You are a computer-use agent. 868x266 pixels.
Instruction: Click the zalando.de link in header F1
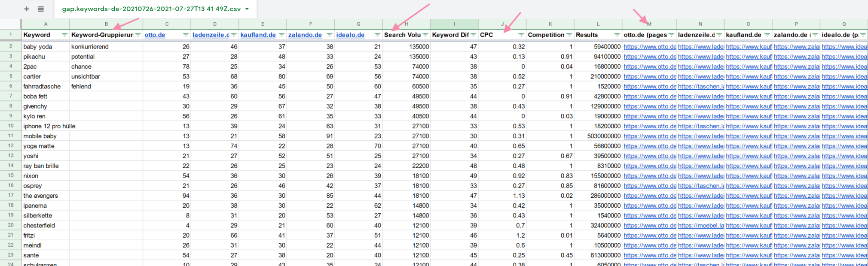coord(305,35)
